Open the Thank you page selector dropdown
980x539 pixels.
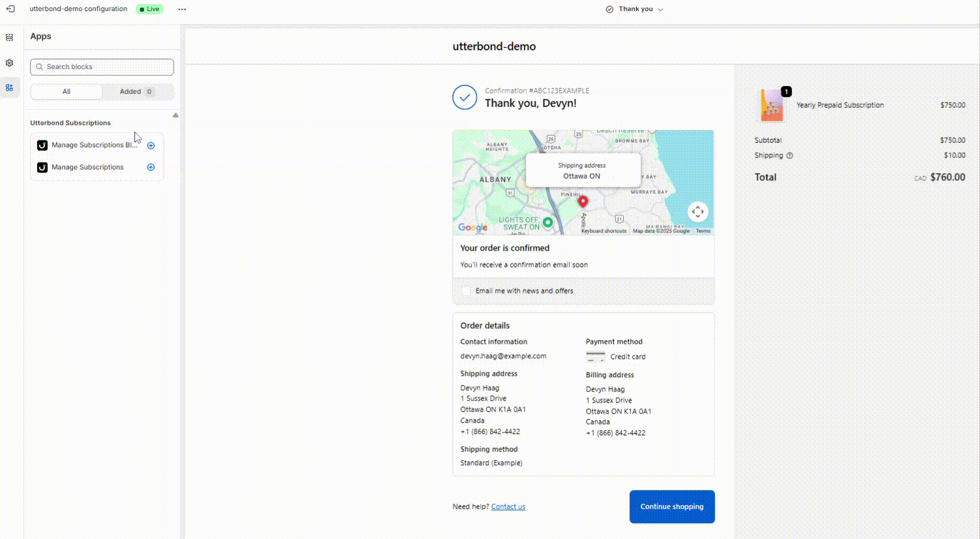tap(634, 9)
